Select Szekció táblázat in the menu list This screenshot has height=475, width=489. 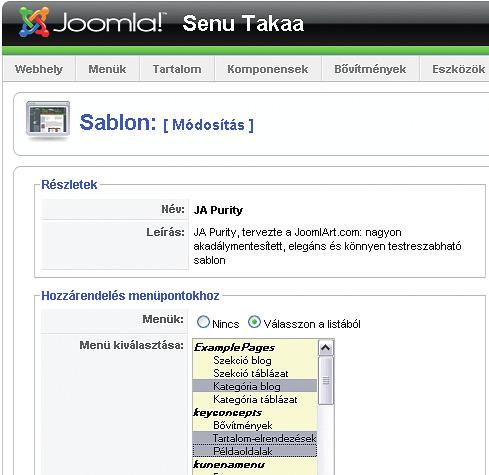pos(255,373)
